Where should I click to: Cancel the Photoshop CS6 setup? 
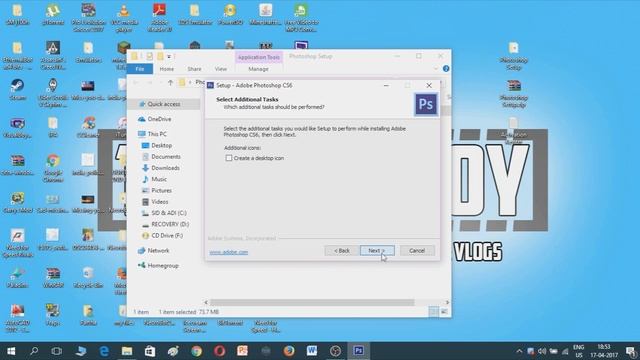[x=417, y=251]
